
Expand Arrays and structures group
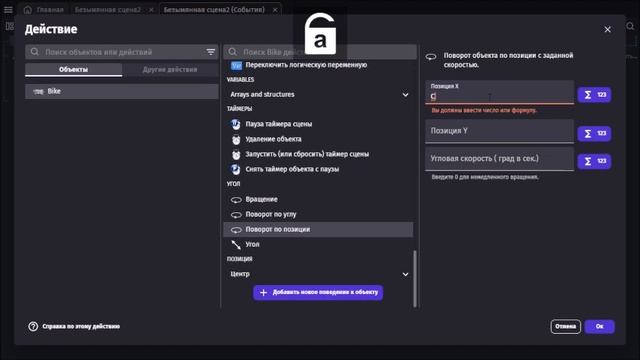tap(318, 94)
